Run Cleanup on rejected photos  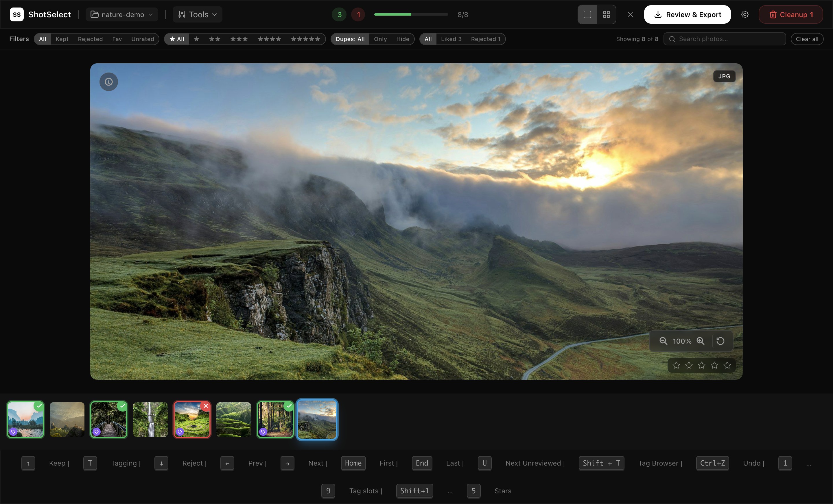(791, 14)
